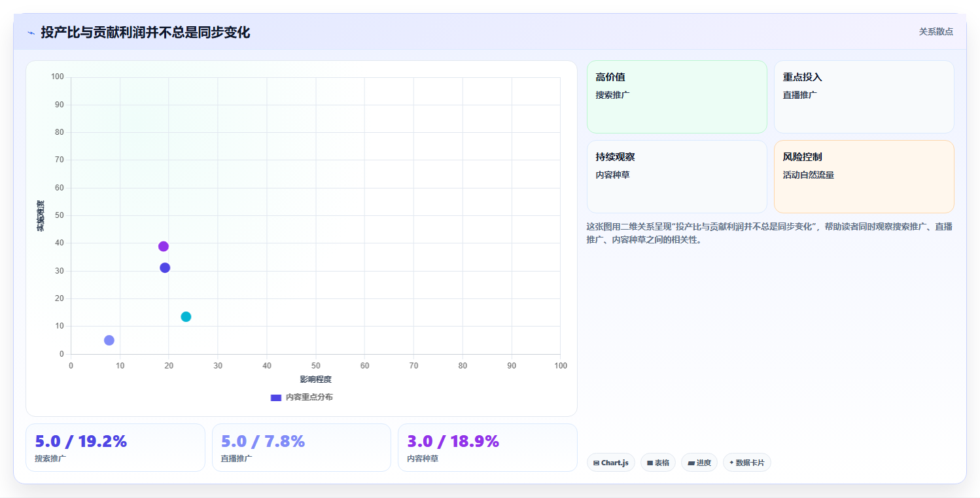Click the light blue scatter point for 直播推广
This screenshot has width=980, height=498.
(109, 340)
